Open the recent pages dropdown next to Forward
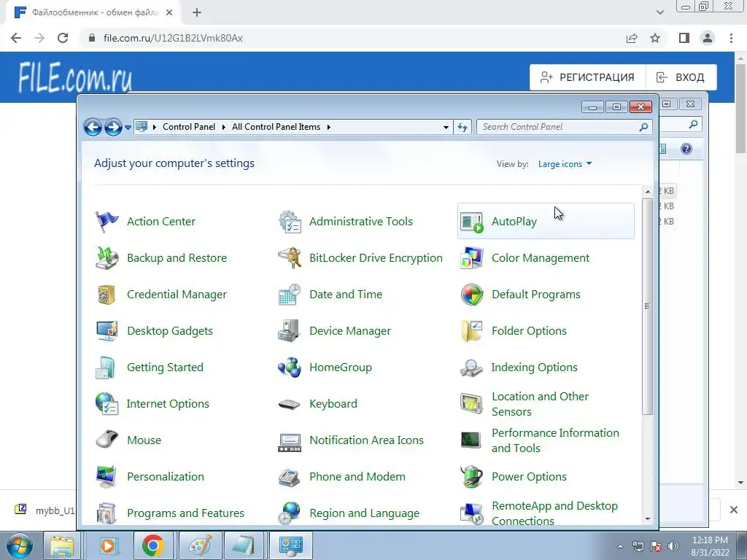The width and height of the screenshot is (747, 560). [x=128, y=127]
